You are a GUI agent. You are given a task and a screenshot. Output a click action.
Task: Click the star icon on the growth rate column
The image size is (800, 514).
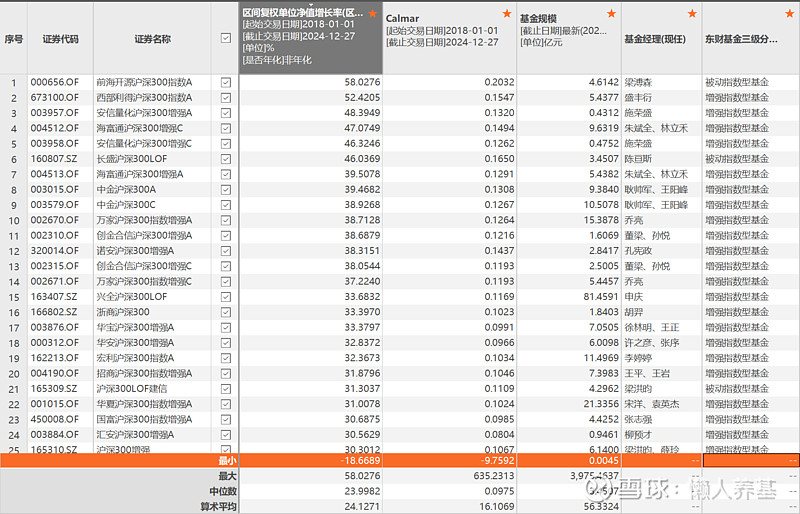pyautogui.click(x=373, y=14)
